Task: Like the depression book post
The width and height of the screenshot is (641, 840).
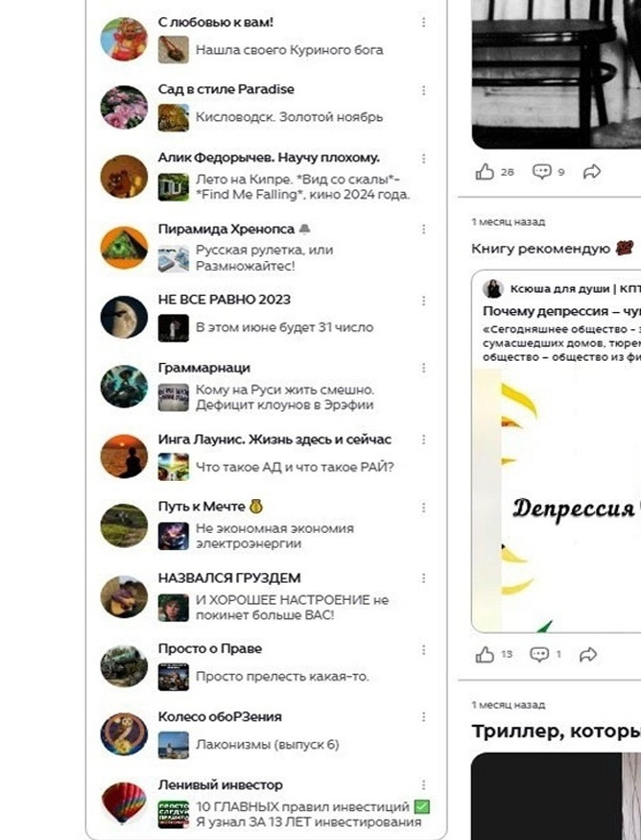Action: click(x=485, y=655)
